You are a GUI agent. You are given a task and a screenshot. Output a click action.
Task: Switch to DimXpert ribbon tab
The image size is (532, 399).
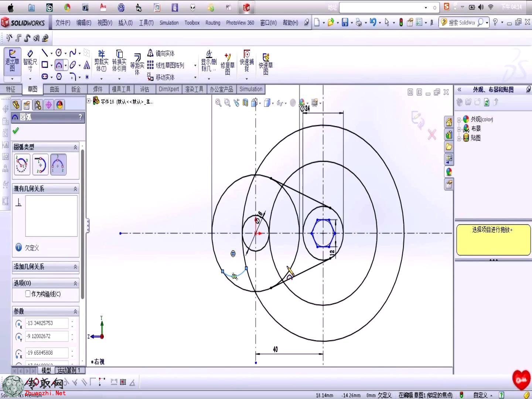pos(169,89)
